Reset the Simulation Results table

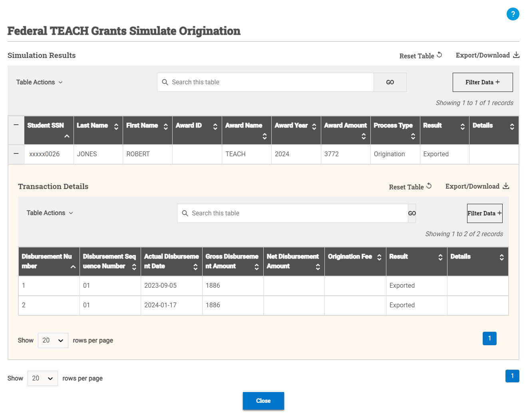[x=421, y=56]
